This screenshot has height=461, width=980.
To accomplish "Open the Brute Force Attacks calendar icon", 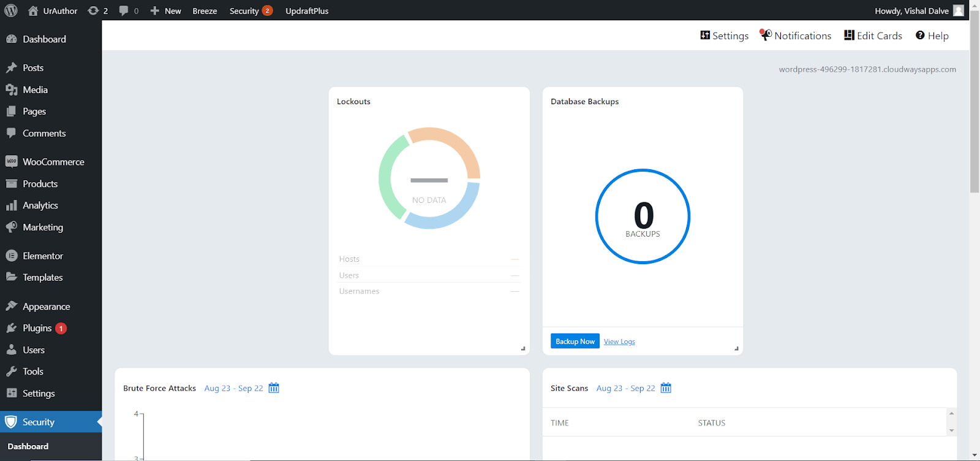I will pyautogui.click(x=274, y=388).
